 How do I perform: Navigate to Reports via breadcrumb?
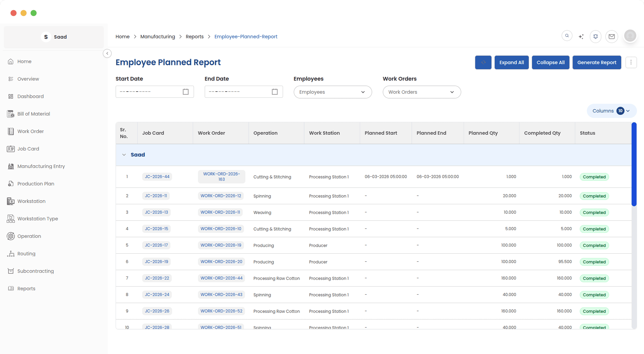click(x=195, y=37)
